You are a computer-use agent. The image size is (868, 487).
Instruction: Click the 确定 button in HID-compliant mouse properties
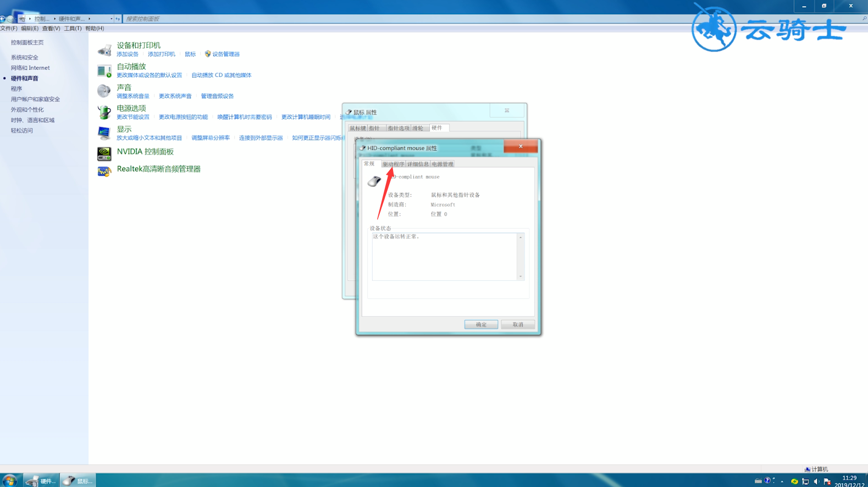[x=481, y=324]
